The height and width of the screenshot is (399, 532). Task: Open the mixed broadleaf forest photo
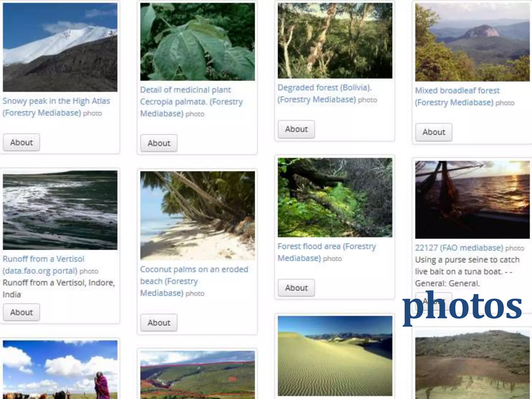click(x=472, y=42)
